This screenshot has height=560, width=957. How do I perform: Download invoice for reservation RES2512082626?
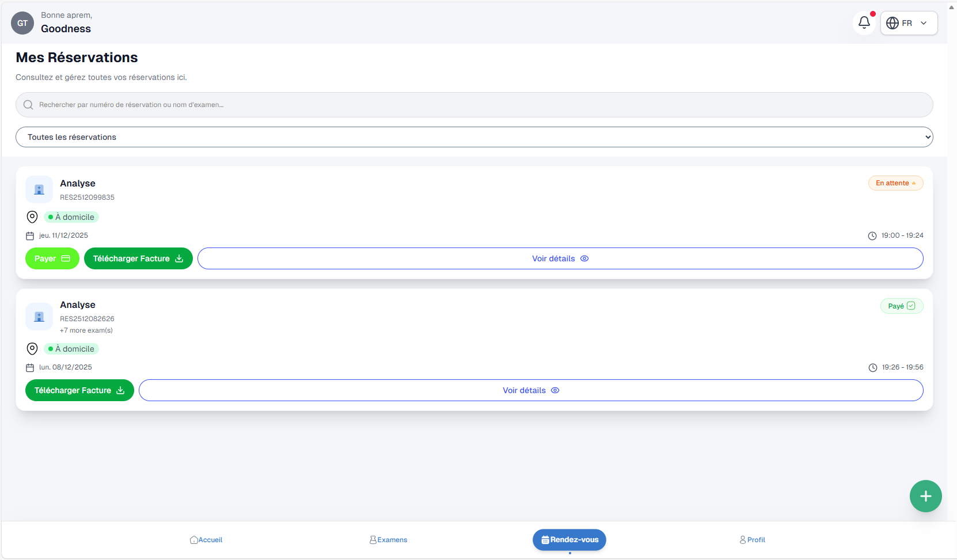click(79, 390)
